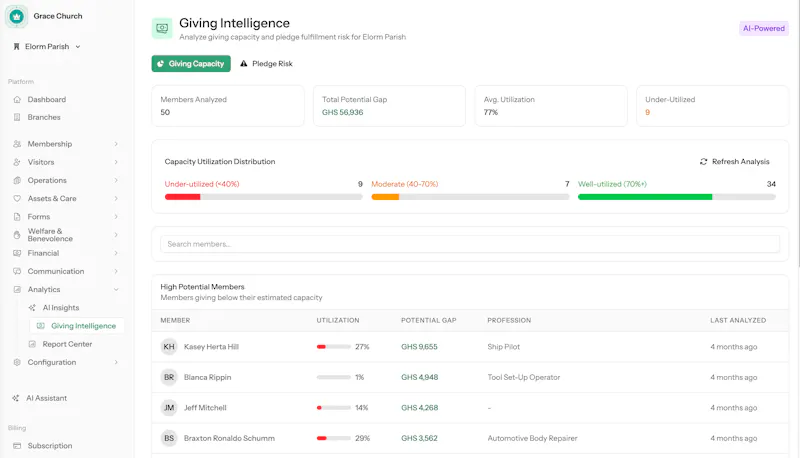Click the Well-utilized green progress bar
800x458 pixels.
coord(677,197)
